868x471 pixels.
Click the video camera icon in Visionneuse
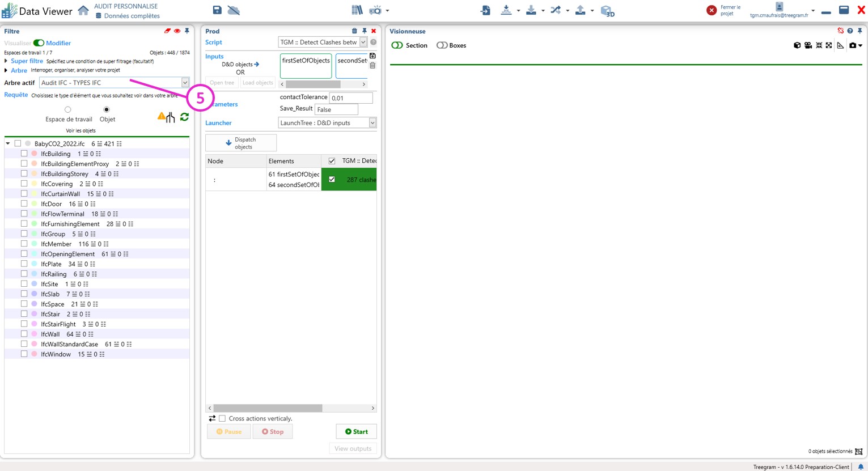[x=808, y=45]
